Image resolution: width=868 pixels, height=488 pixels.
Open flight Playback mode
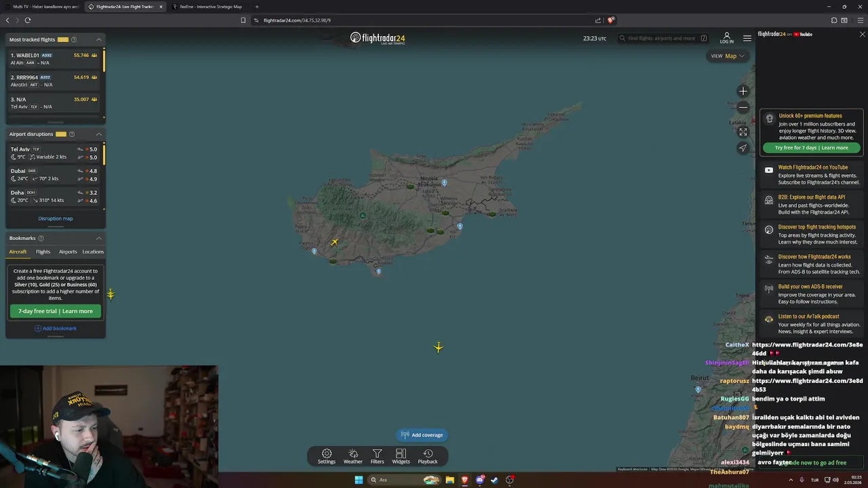coord(427,456)
